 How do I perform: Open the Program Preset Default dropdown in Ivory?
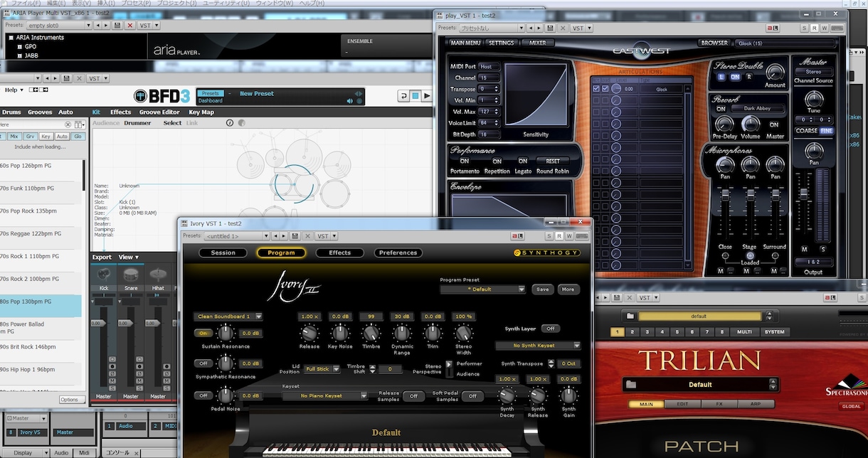(482, 289)
